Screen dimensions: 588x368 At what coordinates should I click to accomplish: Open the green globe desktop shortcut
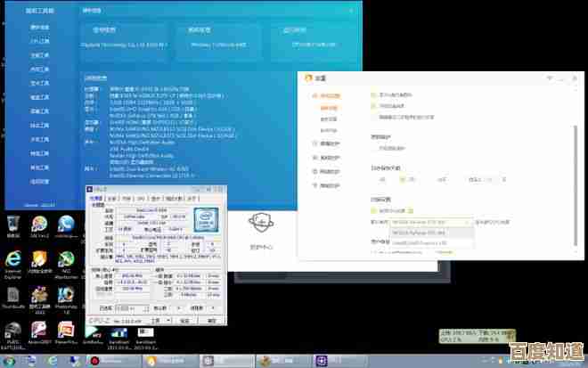[x=66, y=264]
